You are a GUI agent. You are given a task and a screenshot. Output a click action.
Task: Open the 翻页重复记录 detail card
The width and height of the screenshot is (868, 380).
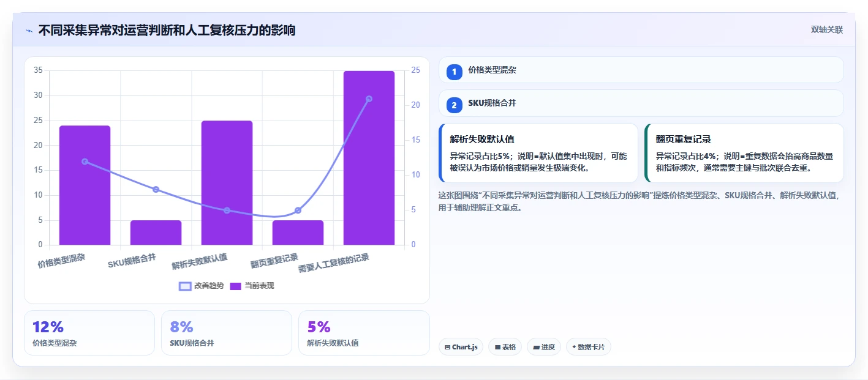pyautogui.click(x=744, y=153)
